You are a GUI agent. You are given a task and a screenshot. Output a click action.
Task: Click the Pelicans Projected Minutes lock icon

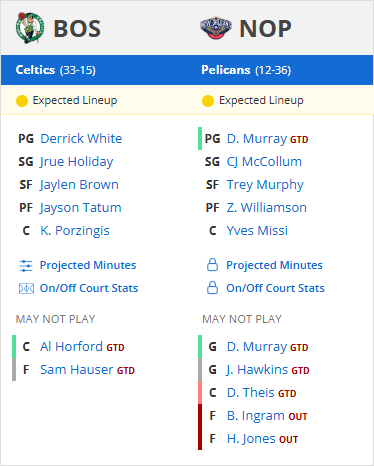click(212, 265)
